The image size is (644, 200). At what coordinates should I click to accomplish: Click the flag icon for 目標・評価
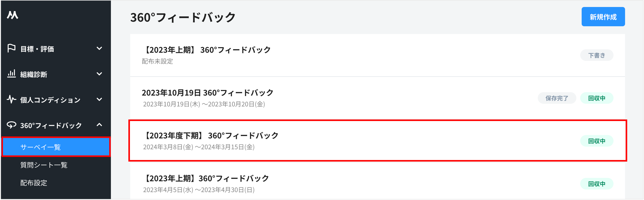click(x=11, y=48)
